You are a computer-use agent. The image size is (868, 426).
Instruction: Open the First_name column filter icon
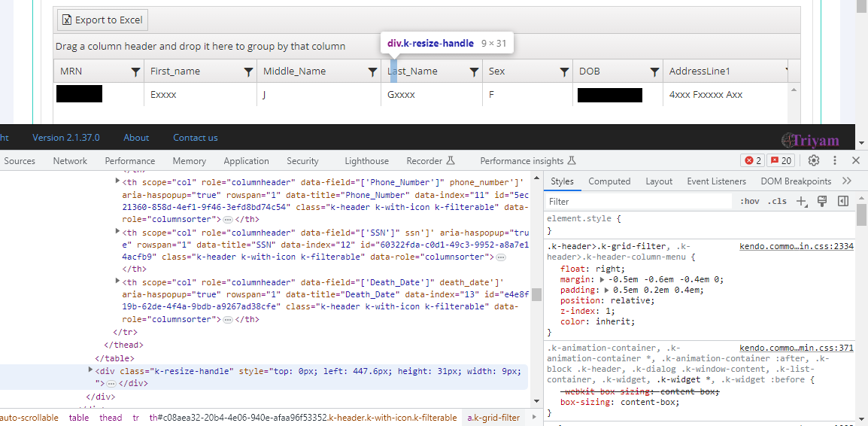pyautogui.click(x=248, y=72)
